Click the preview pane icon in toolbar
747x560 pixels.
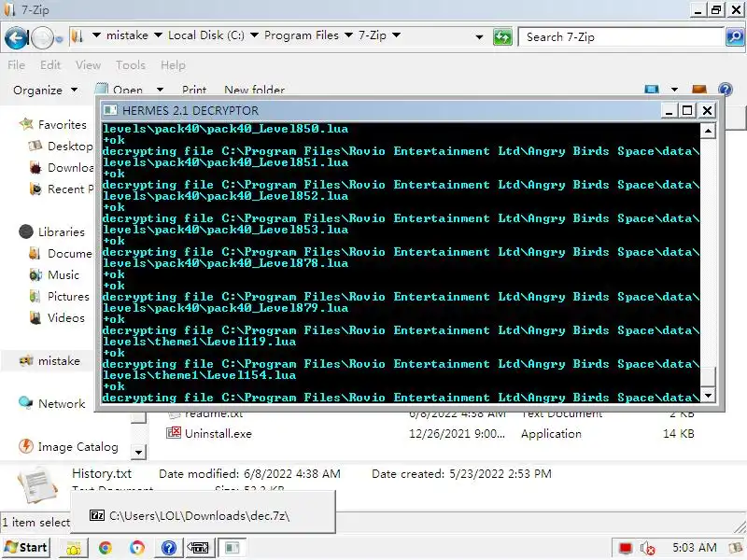tap(698, 89)
